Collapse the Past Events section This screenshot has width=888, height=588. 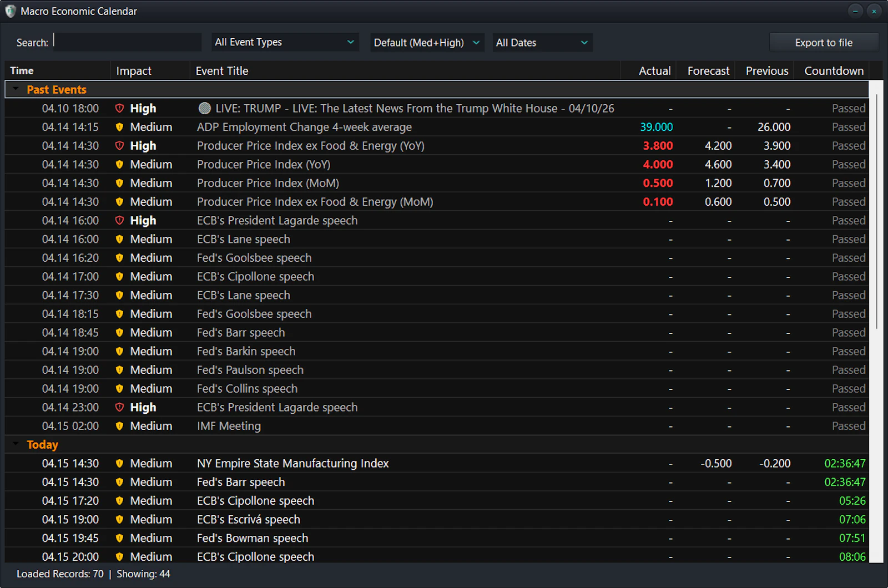coord(15,89)
